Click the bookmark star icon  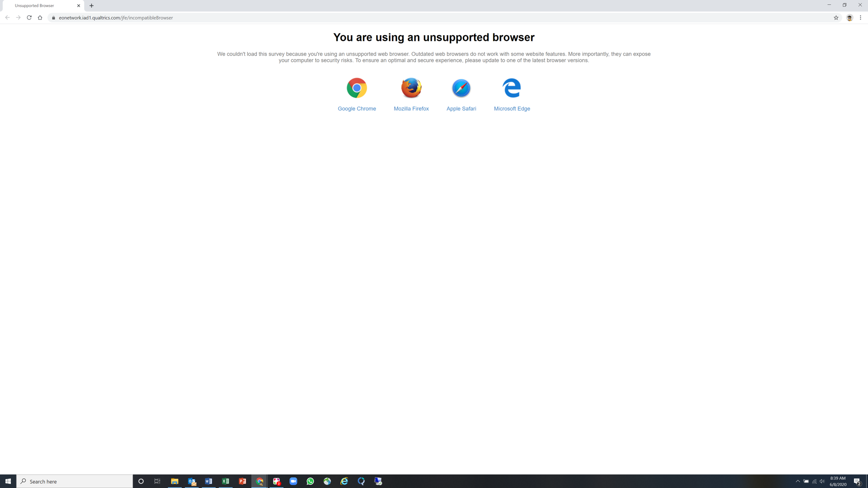(836, 17)
